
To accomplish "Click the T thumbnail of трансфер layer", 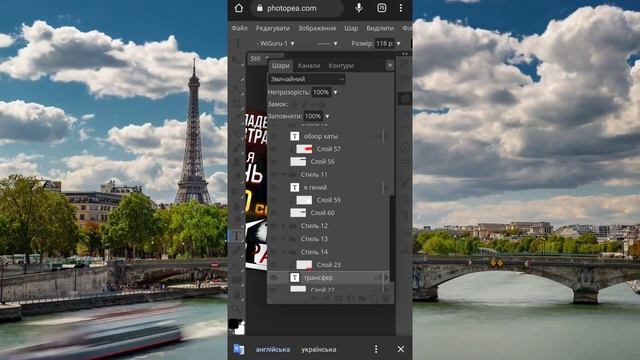I will pos(294,278).
